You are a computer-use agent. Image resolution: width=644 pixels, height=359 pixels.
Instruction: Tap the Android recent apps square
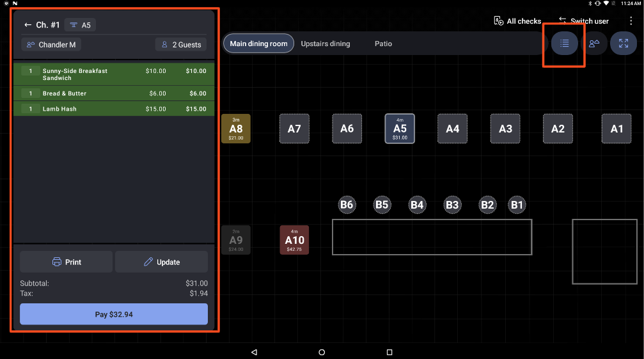tap(389, 352)
